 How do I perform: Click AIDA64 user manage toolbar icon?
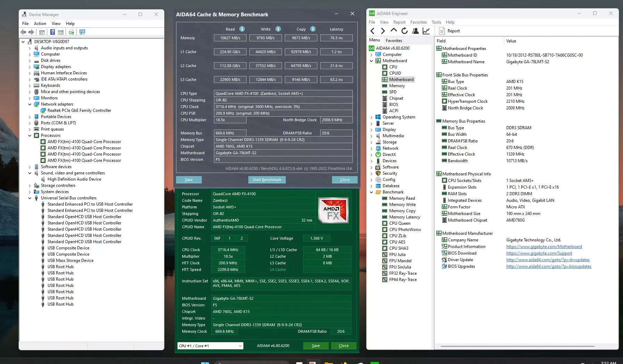pos(415,31)
